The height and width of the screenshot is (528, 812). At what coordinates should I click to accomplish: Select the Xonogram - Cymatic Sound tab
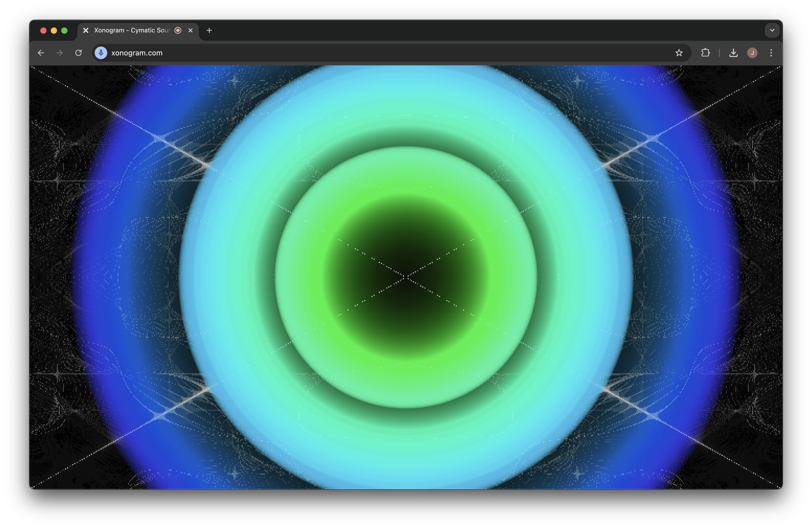tap(138, 30)
